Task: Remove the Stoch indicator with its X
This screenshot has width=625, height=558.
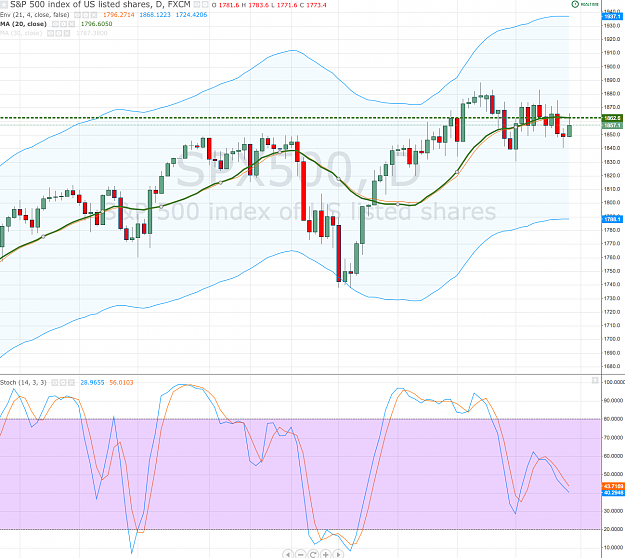Action: (71, 383)
